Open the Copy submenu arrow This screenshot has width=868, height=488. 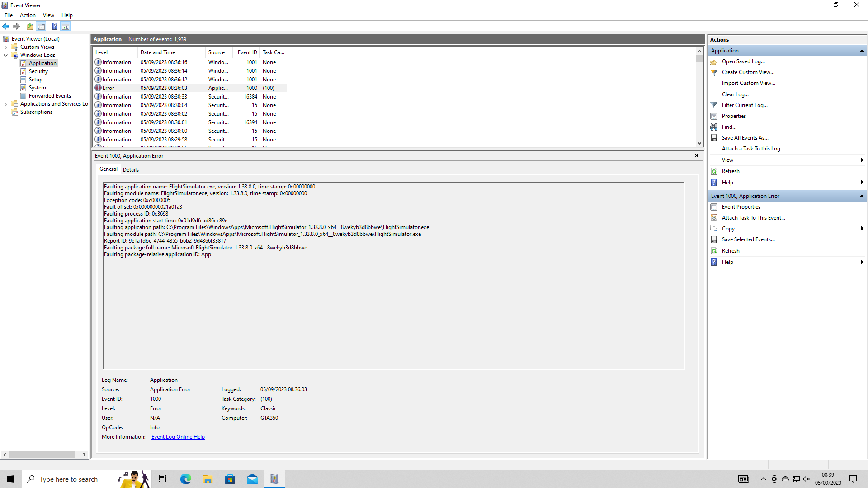[862, 229]
